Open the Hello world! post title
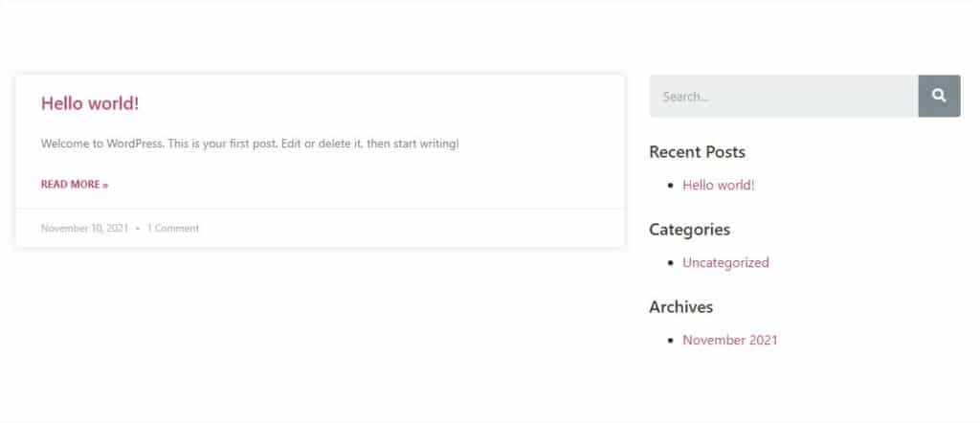Viewport: 980px width, 423px height. coord(90,103)
